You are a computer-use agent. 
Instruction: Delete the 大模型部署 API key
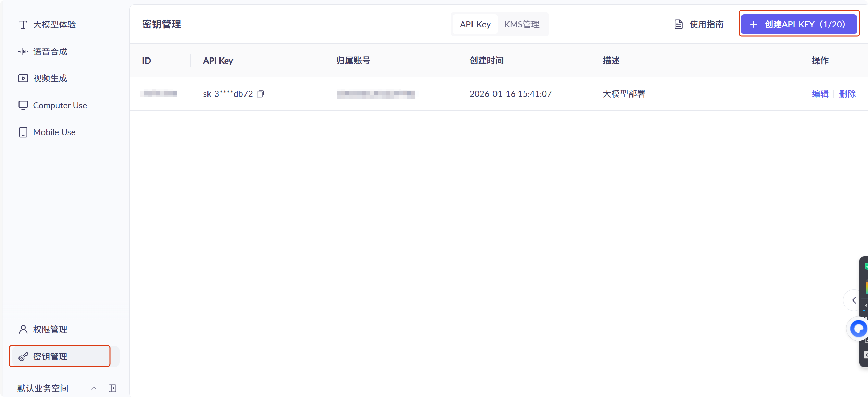[847, 94]
